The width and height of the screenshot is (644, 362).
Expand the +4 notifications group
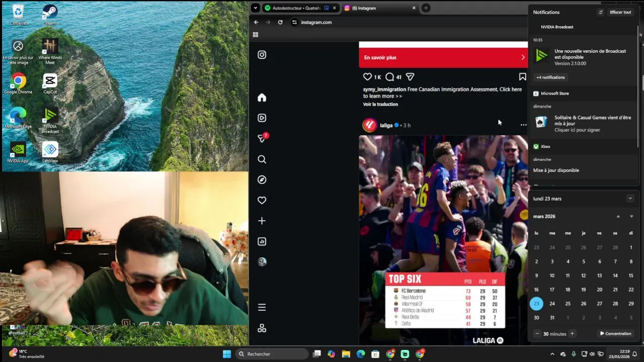550,77
